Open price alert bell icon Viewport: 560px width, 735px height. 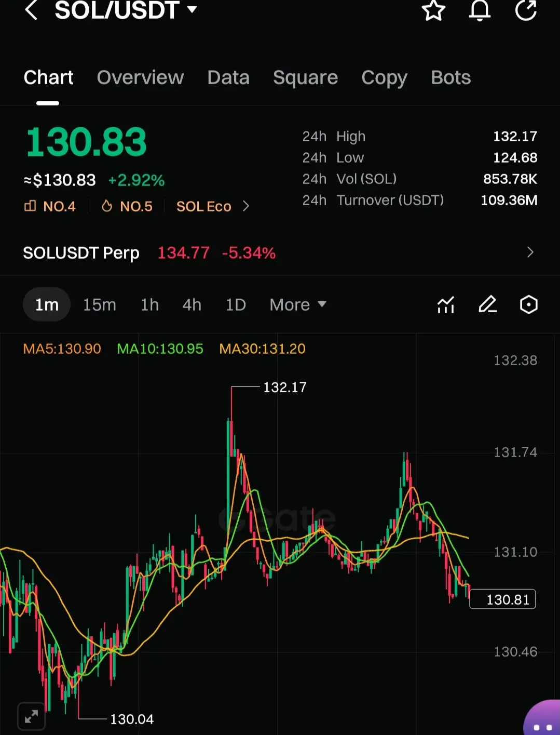(x=480, y=10)
